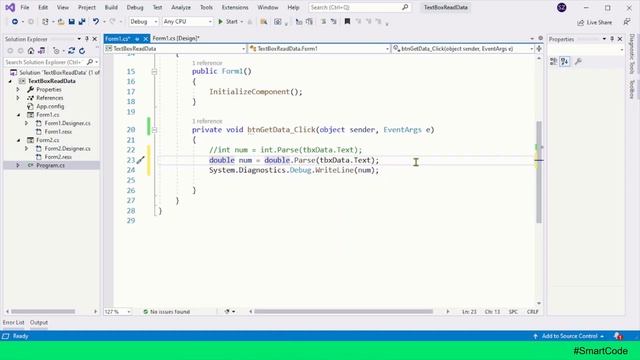Image resolution: width=640 pixels, height=360 pixels.
Task: Close the Solution Explorer panel
Action: point(95,39)
